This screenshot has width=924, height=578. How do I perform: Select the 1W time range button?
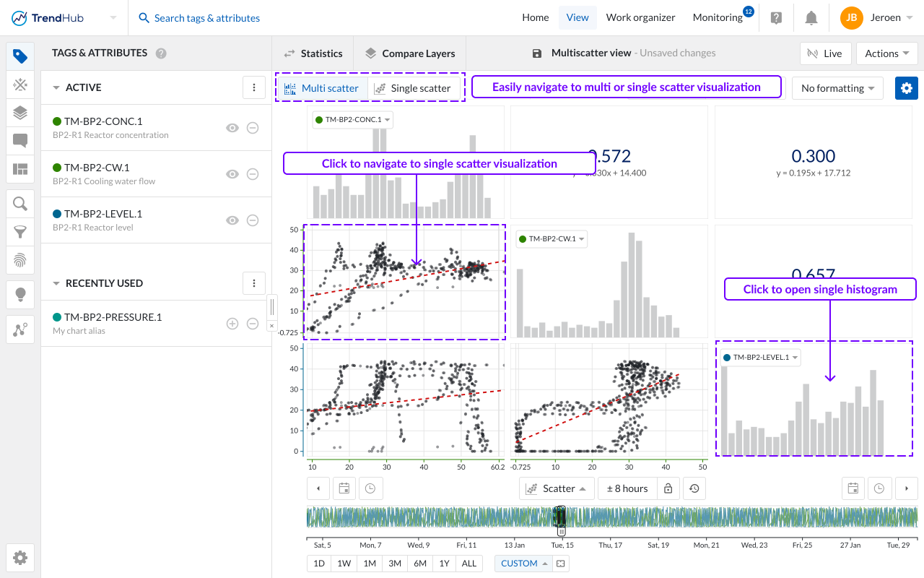(344, 564)
